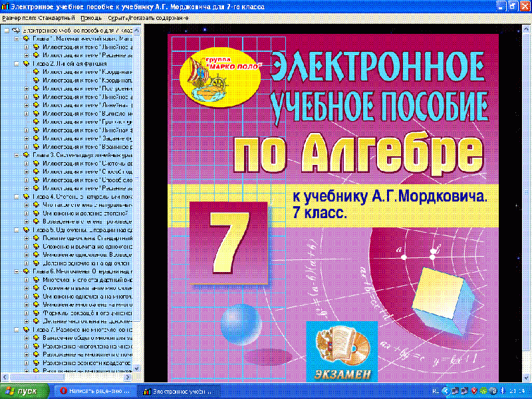
Task: Toggle the expander box of Глава 4
Action: coord(16,196)
